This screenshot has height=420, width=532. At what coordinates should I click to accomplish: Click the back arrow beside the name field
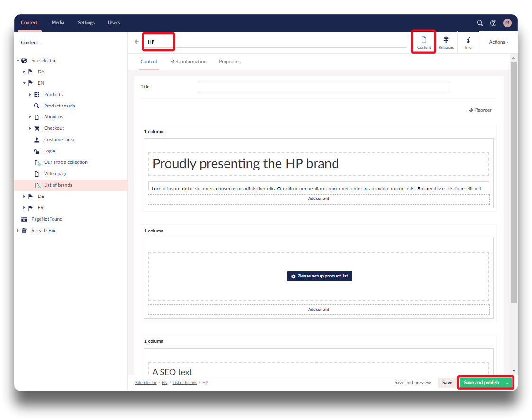click(137, 42)
